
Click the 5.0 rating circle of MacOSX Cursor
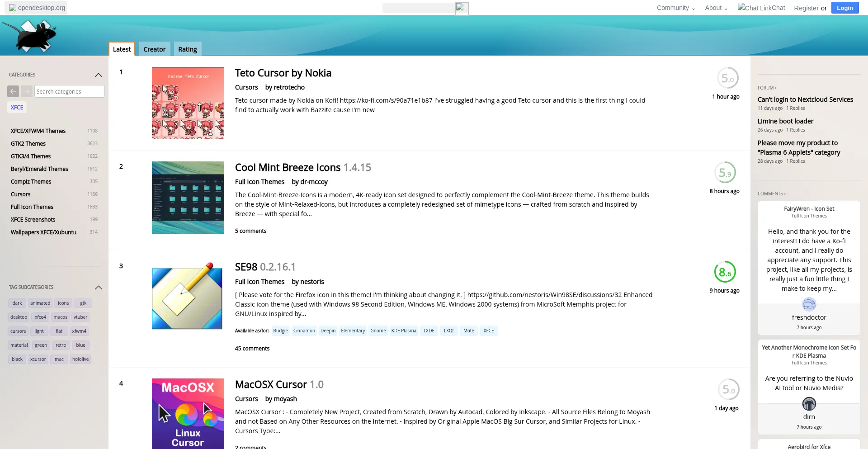tap(728, 389)
